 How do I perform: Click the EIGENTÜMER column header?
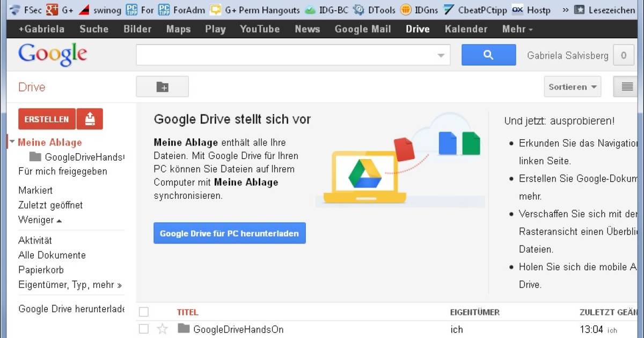point(475,312)
